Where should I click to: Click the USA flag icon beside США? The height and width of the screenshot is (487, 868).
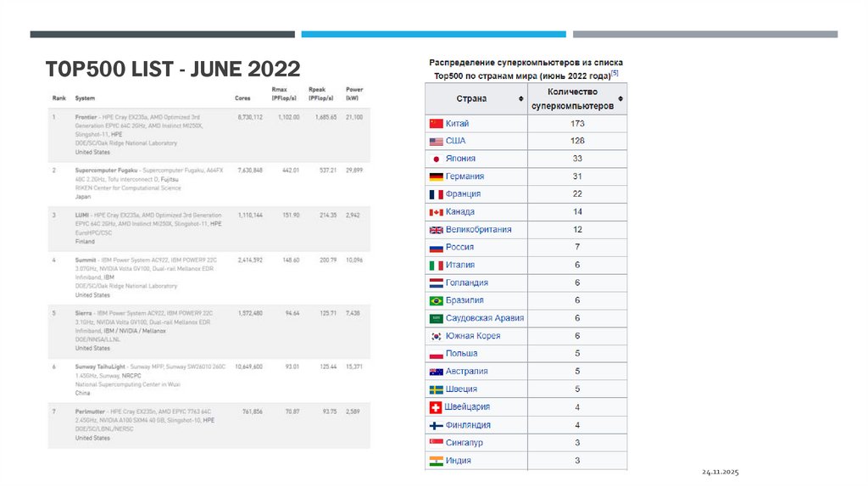[x=437, y=142]
